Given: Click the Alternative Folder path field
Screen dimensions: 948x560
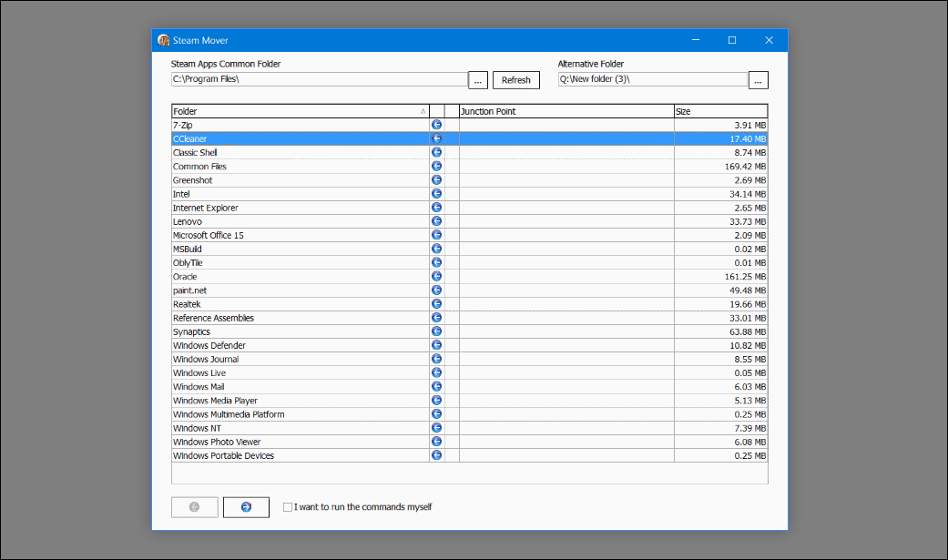Looking at the screenshot, I should [652, 79].
